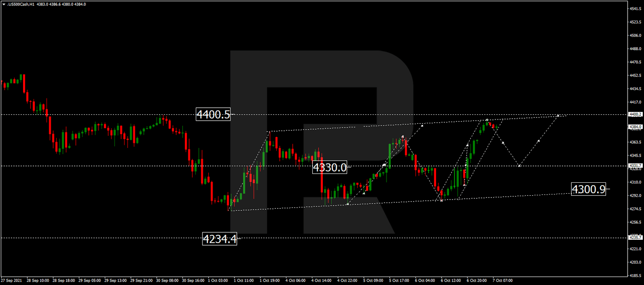This screenshot has width=644, height=285.
Task: Open the .US500Cash symbol dropdown arrow
Action: pyautogui.click(x=4, y=4)
